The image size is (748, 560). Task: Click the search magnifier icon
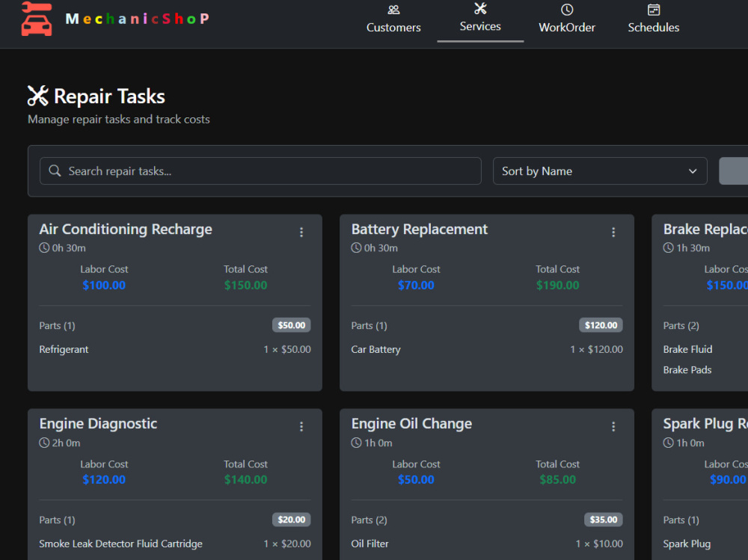[55, 170]
